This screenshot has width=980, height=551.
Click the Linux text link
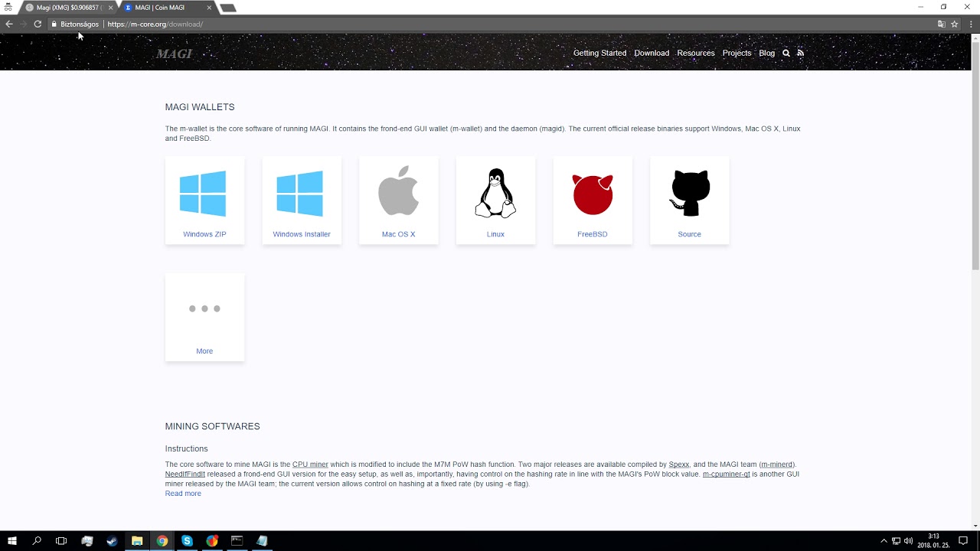tap(495, 234)
